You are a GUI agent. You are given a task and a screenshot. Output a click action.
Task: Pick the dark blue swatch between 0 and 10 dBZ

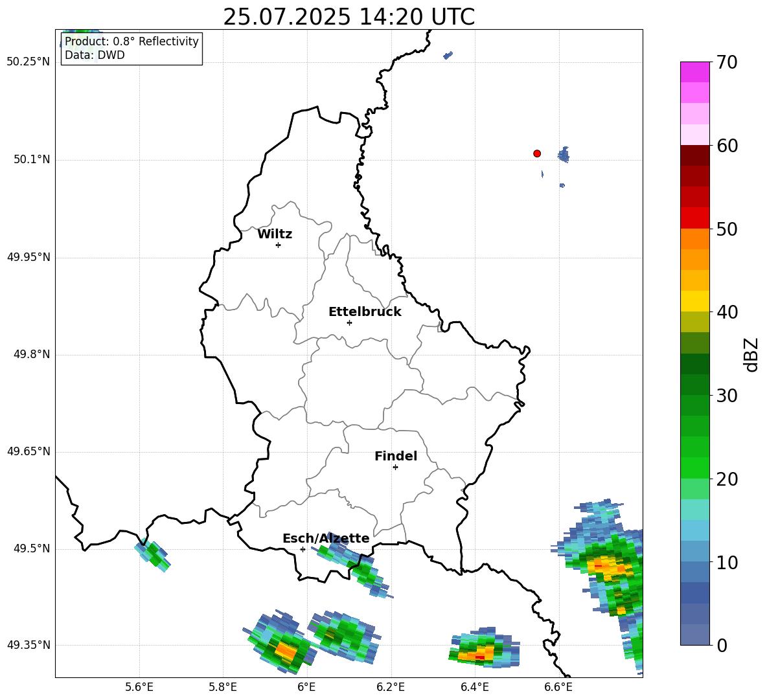click(x=694, y=593)
